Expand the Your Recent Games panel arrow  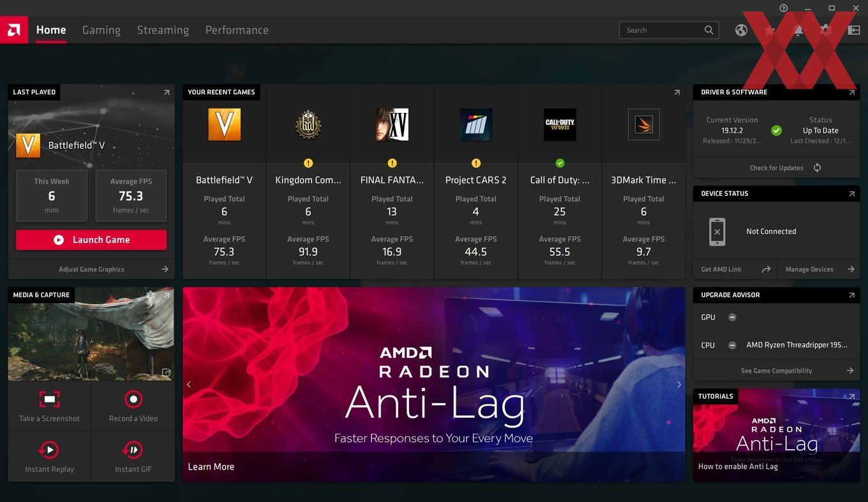(x=677, y=92)
